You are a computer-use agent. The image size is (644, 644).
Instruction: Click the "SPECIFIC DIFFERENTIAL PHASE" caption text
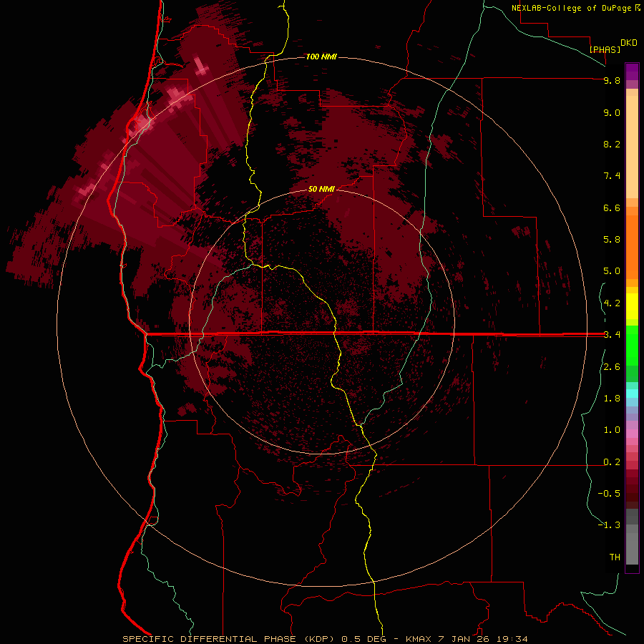pyautogui.click(x=209, y=639)
